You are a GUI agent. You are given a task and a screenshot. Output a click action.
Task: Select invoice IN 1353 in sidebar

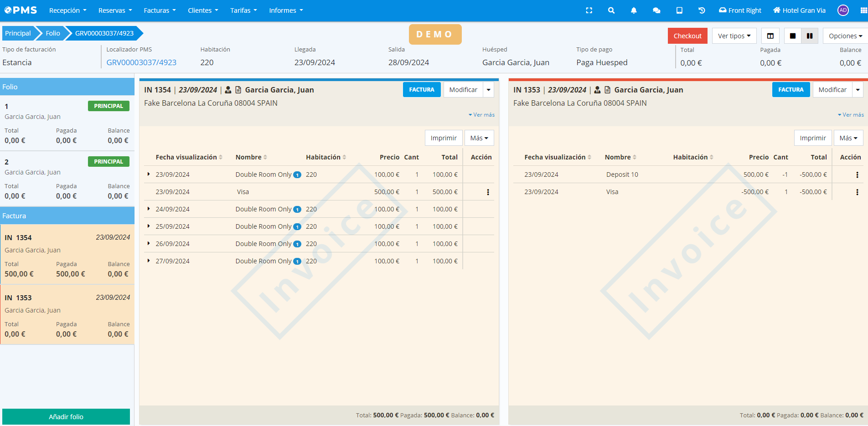[67, 314]
